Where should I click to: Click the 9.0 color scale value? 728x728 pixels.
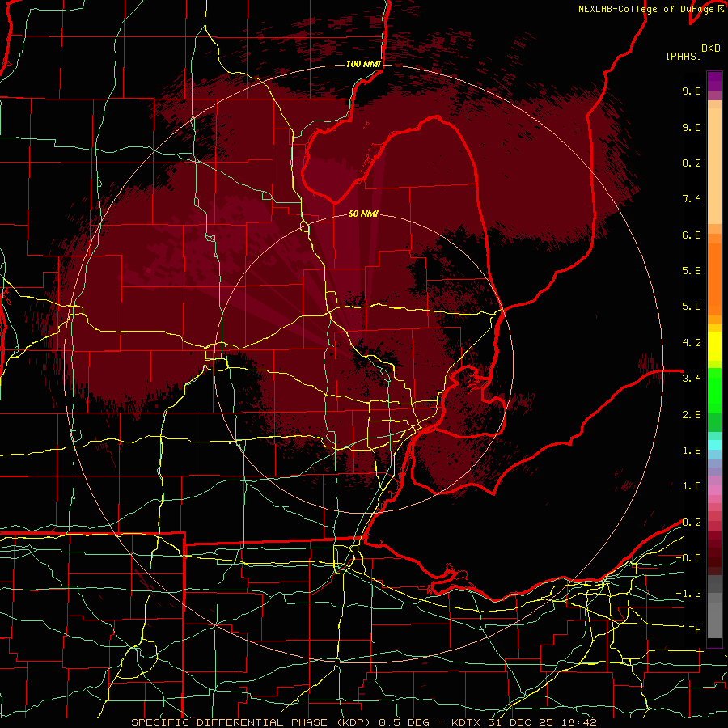point(692,127)
